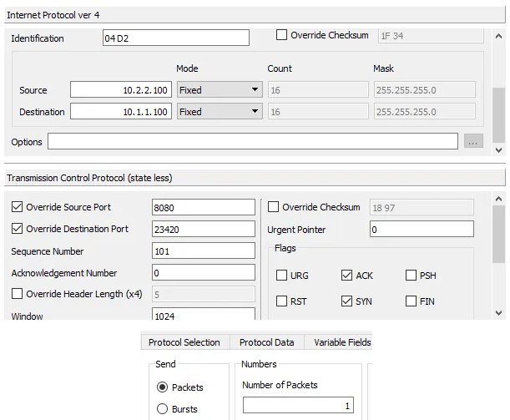This screenshot has height=420, width=510.
Task: Collapse Transmission Control Protocol header
Action: [255, 178]
